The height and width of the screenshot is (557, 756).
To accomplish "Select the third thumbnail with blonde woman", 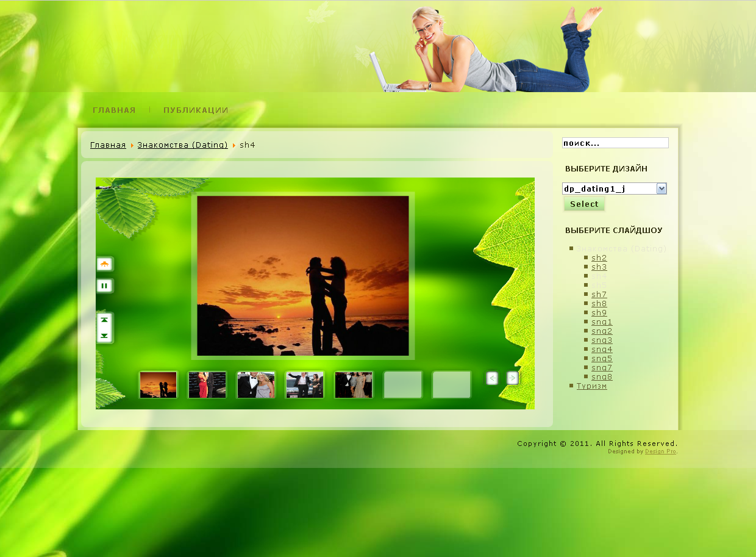I will [255, 385].
